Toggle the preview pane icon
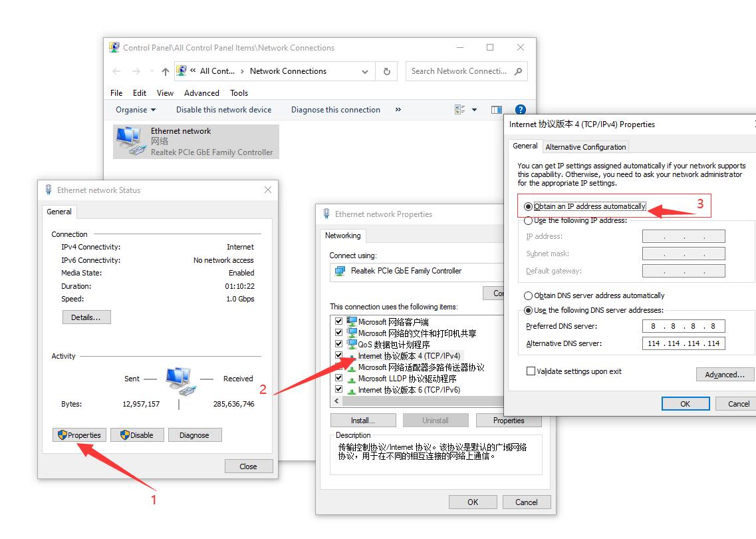The image size is (756, 539). (496, 110)
